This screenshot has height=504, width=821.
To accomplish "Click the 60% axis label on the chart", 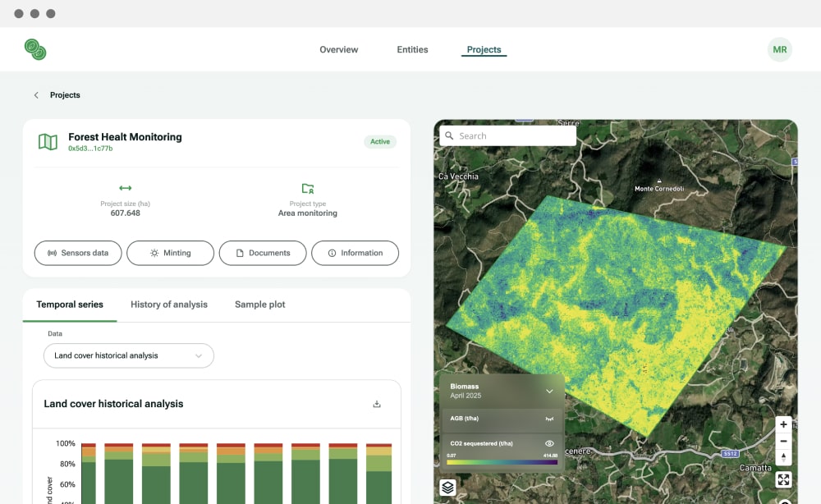I will [67, 484].
